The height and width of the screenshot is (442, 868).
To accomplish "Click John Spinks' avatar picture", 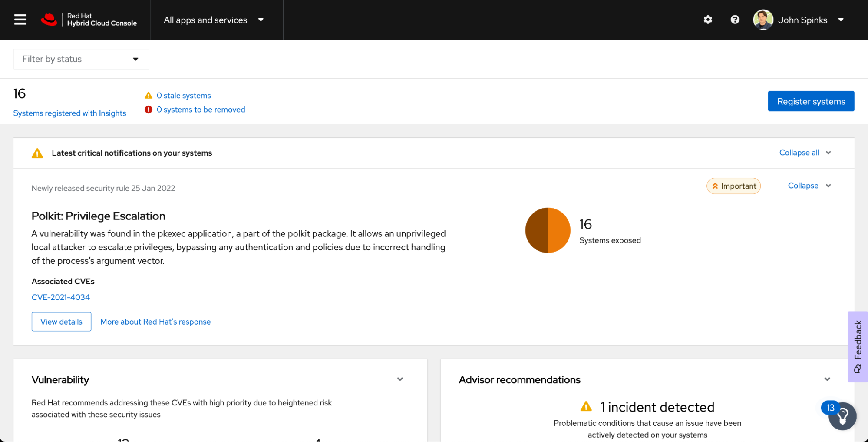I will (763, 20).
